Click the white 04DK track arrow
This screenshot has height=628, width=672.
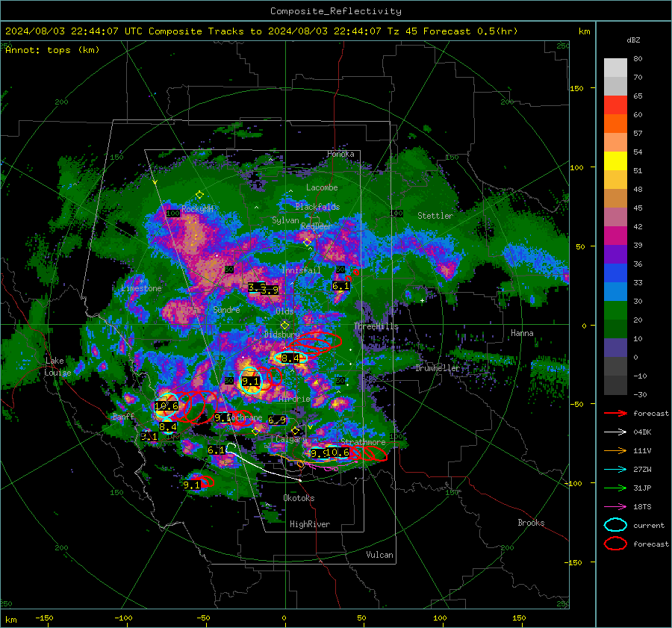pos(615,432)
